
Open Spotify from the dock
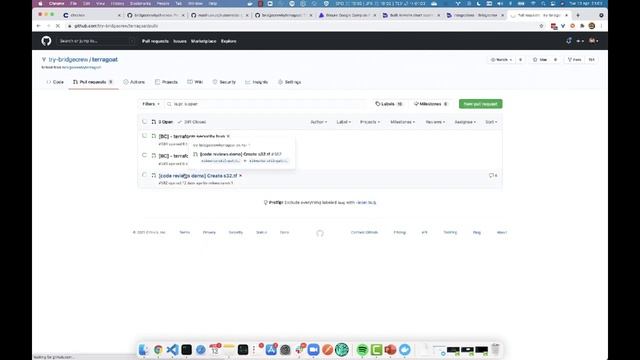click(362, 349)
